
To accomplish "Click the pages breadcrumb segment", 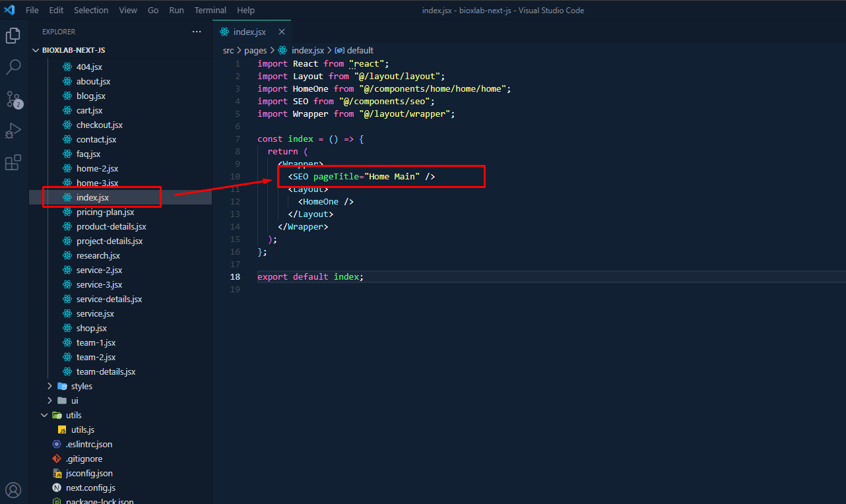I will coord(255,50).
